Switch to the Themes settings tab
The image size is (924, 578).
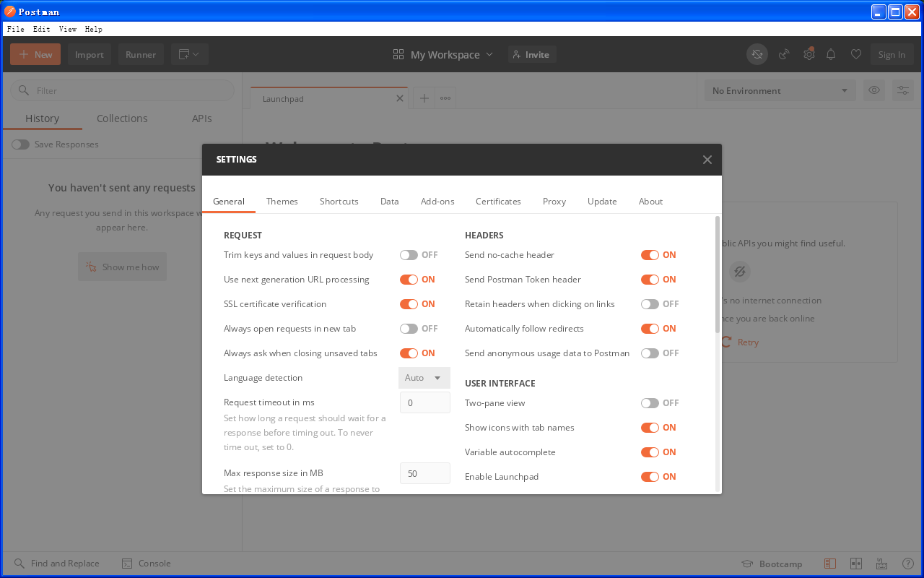pos(282,202)
